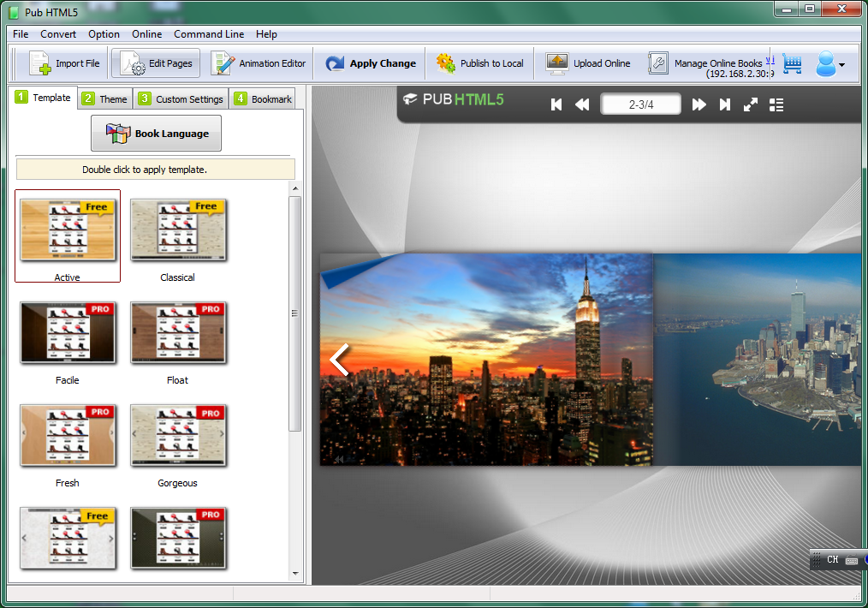Open the Convert menu
The width and height of the screenshot is (868, 608).
pos(58,33)
